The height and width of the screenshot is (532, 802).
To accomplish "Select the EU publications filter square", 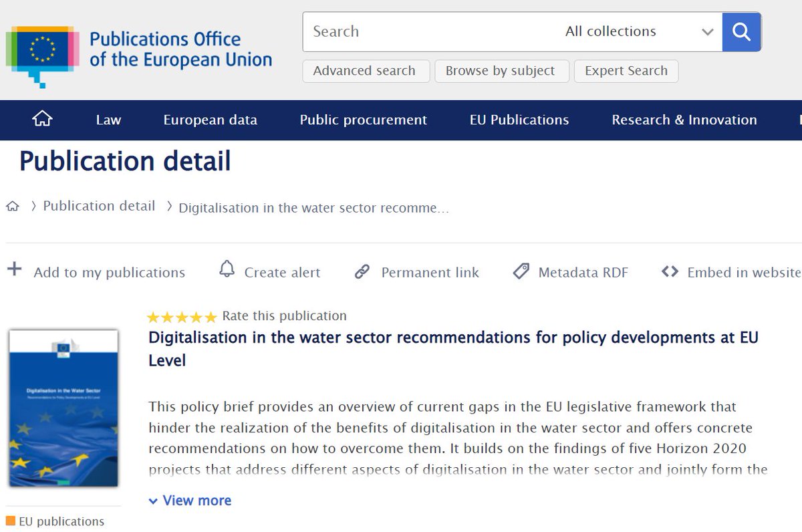I will pyautogui.click(x=11, y=521).
